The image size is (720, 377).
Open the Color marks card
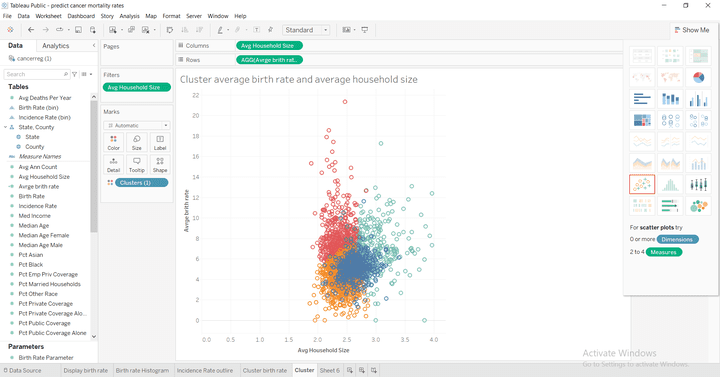pyautogui.click(x=113, y=142)
